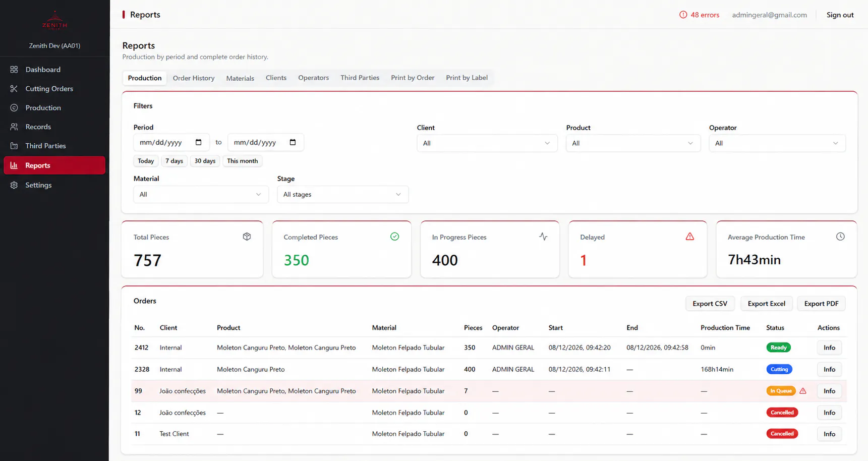
Task: Click the Third Parties folder icon
Action: coord(14,146)
